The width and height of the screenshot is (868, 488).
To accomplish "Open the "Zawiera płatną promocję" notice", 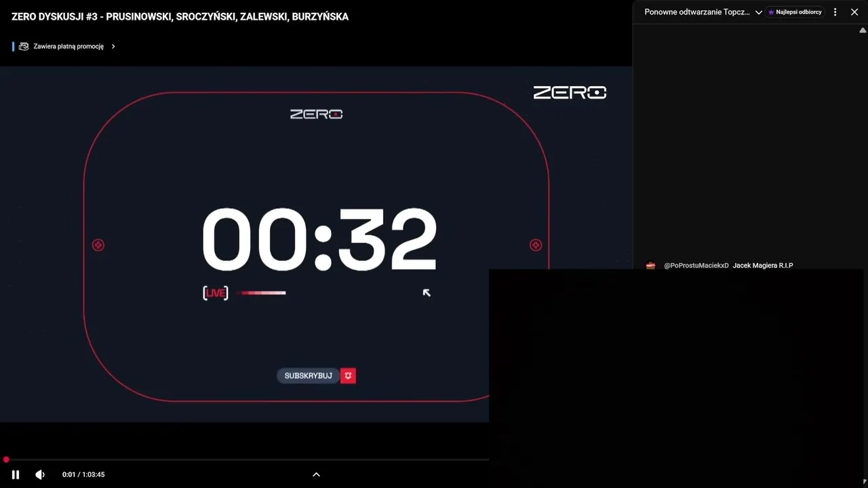I will point(68,47).
